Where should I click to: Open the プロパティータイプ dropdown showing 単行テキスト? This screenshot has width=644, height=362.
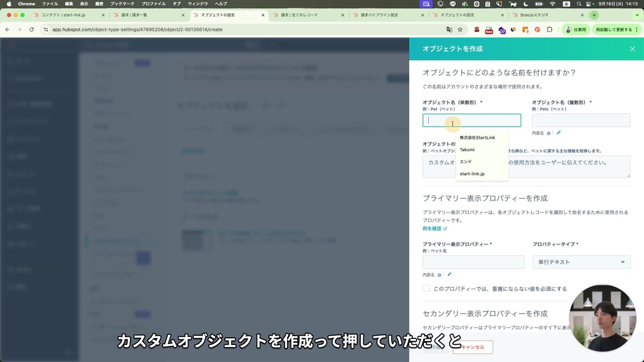(581, 262)
